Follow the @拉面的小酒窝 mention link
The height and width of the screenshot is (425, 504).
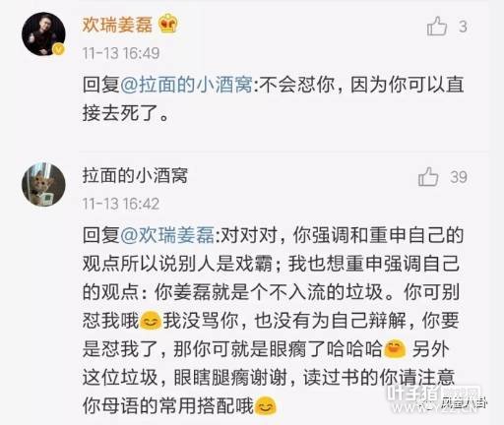186,85
